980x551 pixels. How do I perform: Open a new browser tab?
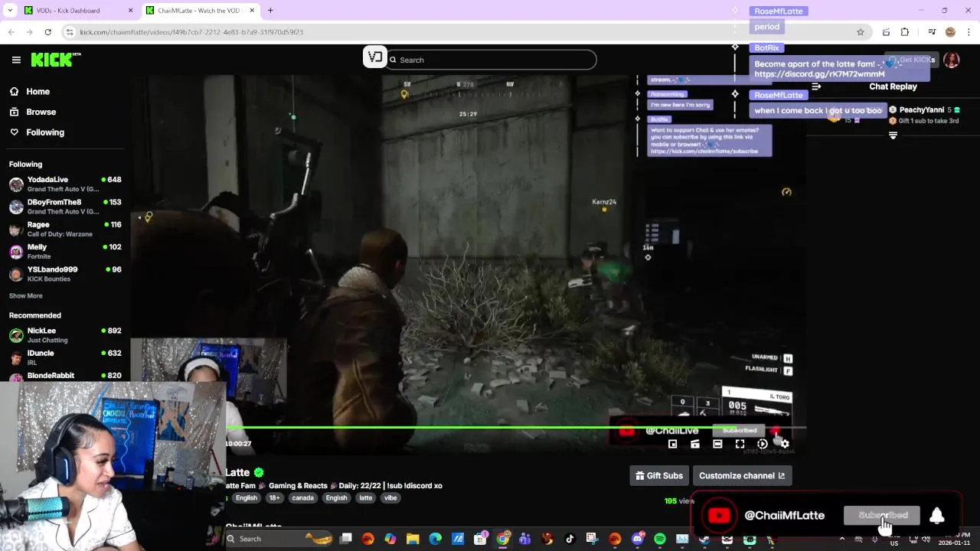click(270, 11)
